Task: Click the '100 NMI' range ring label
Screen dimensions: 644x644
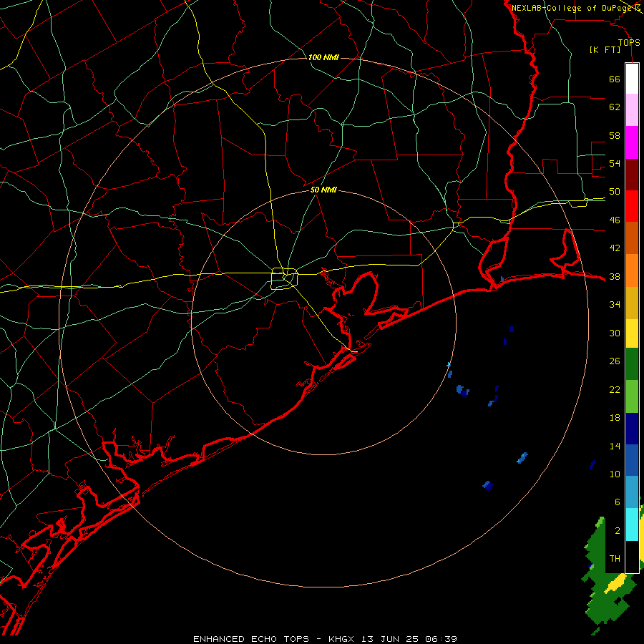Action: pos(323,57)
